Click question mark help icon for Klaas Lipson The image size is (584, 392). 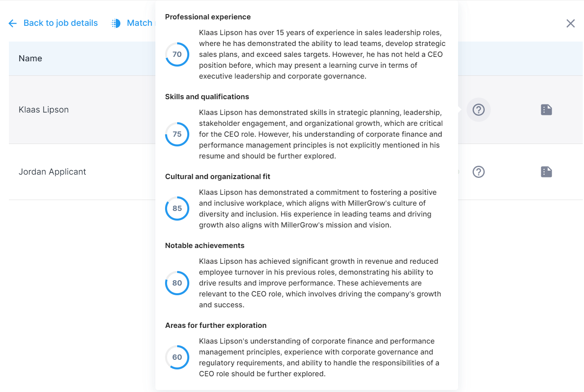pyautogui.click(x=479, y=110)
